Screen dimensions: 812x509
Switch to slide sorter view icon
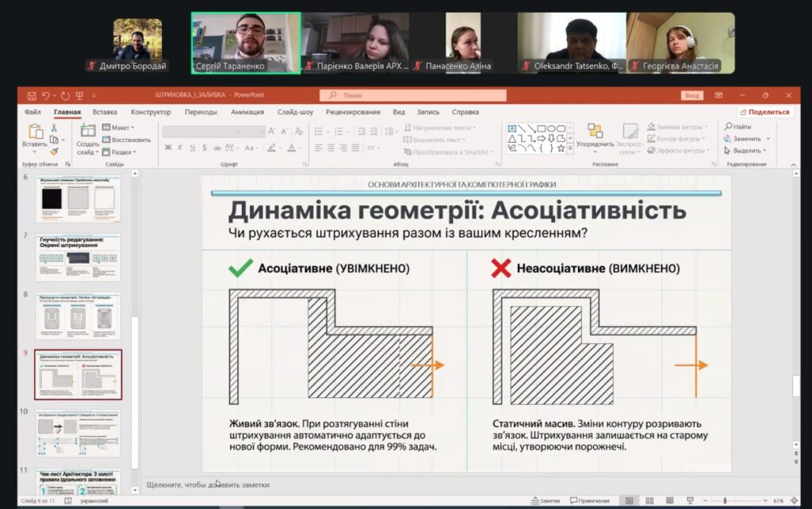click(650, 501)
